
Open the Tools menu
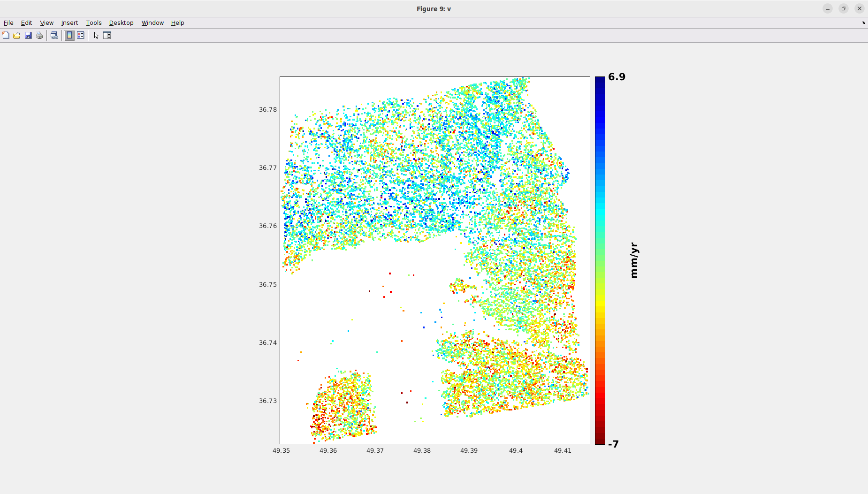click(x=94, y=23)
